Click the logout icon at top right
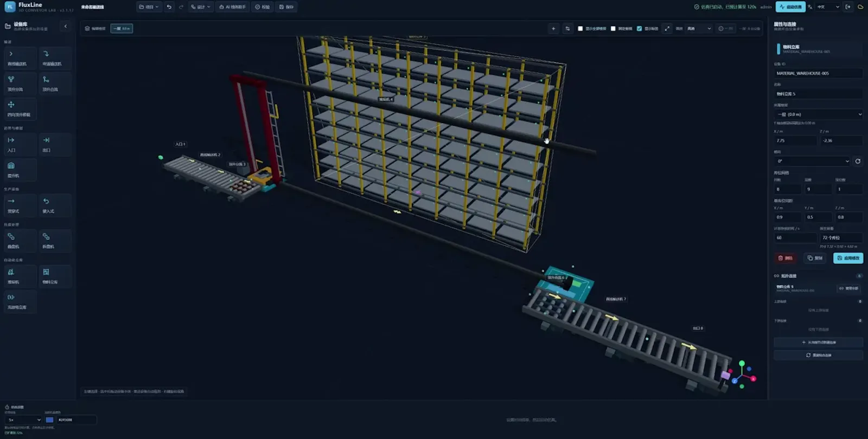 click(848, 7)
